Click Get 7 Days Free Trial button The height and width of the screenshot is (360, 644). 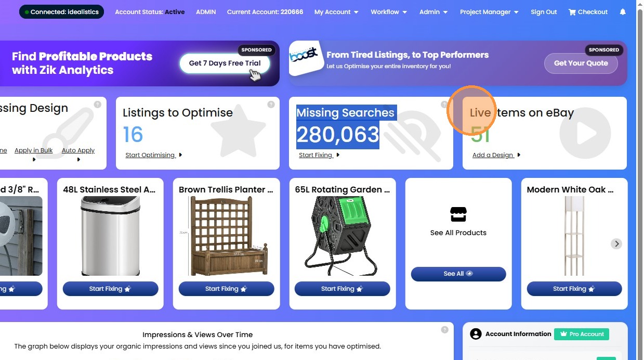coord(225,63)
